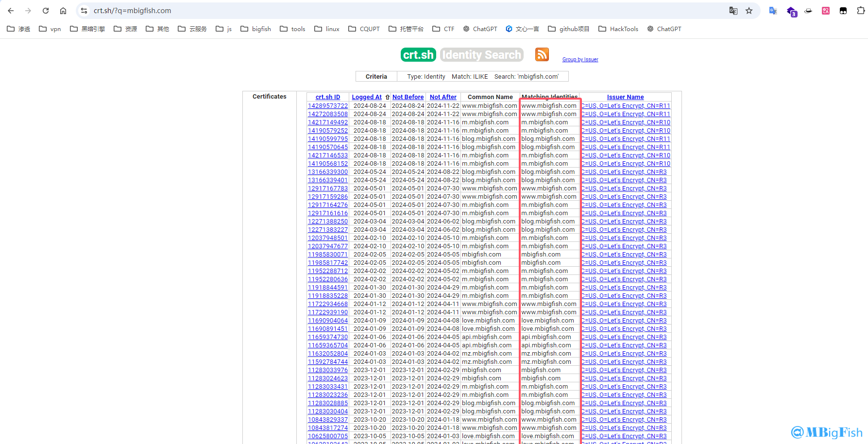The width and height of the screenshot is (868, 444).
Task: Open issuer link in row 14217149492
Action: (x=626, y=122)
